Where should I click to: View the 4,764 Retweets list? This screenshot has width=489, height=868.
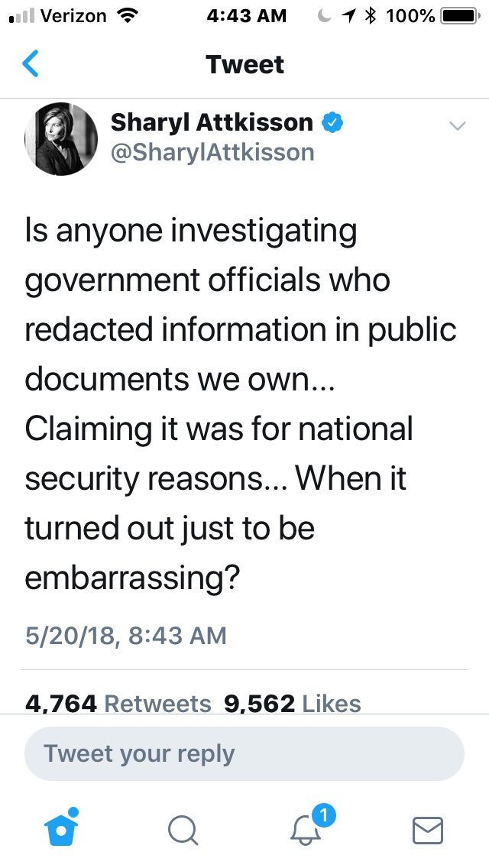click(x=118, y=703)
